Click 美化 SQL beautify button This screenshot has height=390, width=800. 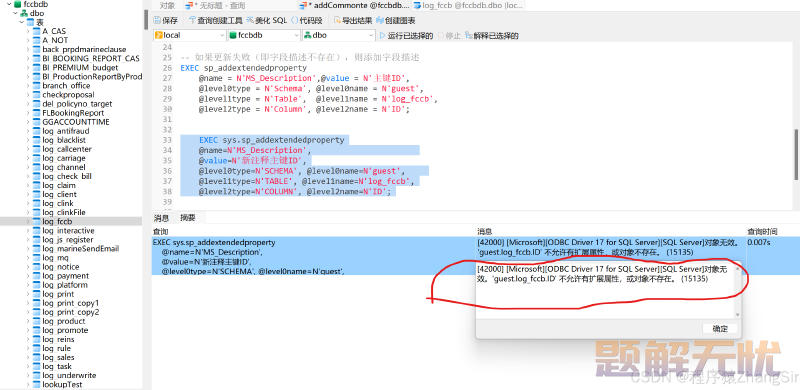267,20
